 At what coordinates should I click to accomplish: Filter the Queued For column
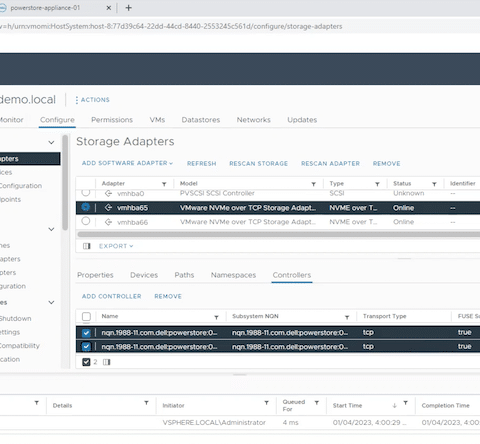pyautogui.click(x=317, y=403)
